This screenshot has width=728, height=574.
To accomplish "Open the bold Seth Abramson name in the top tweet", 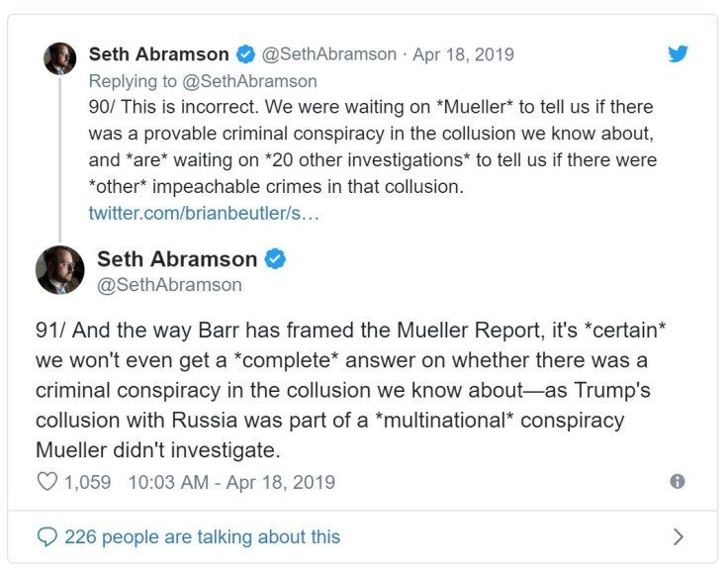I will coord(158,54).
